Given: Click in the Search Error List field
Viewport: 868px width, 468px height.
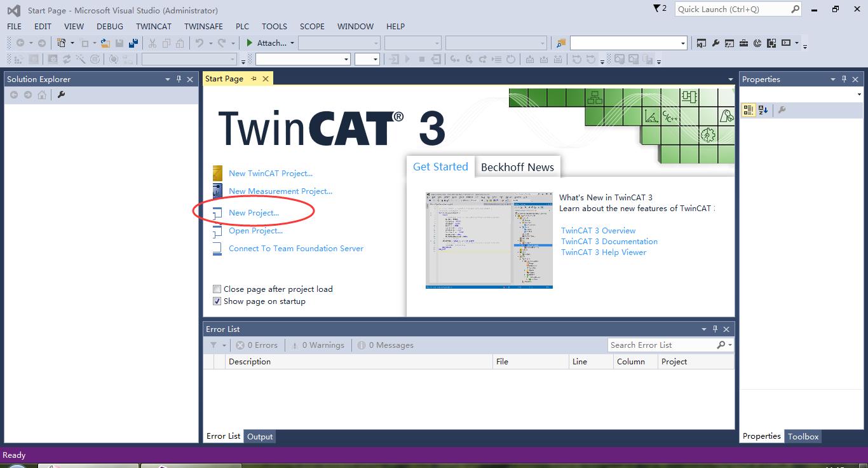Looking at the screenshot, I should (661, 345).
